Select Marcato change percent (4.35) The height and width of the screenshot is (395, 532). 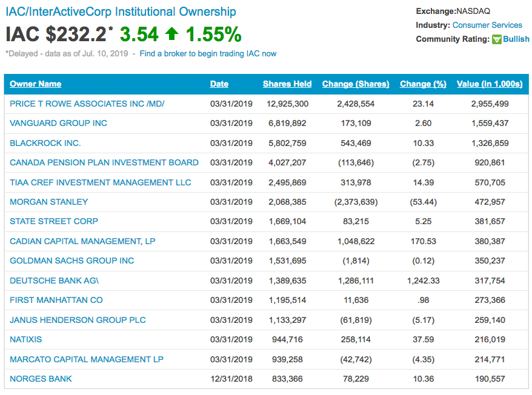pyautogui.click(x=423, y=359)
